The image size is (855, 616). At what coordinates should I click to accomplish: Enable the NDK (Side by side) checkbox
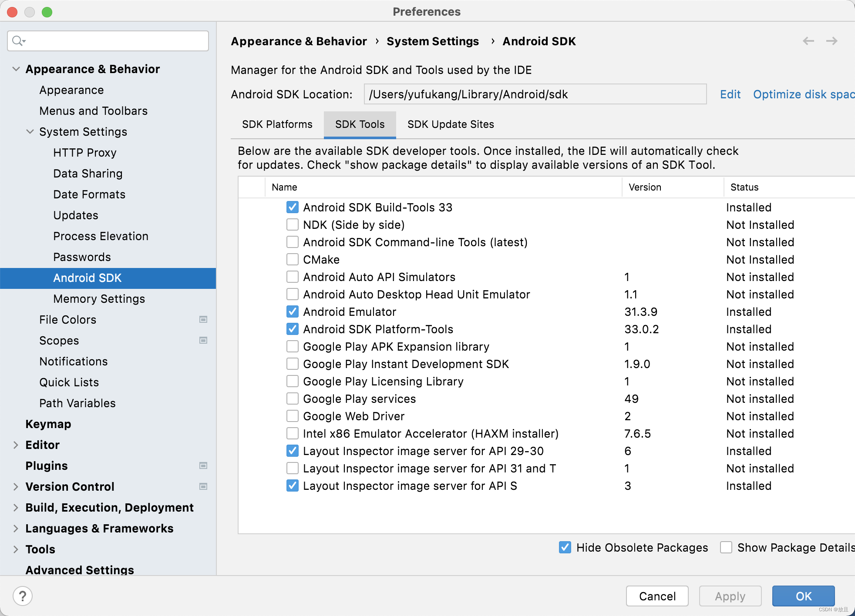293,224
